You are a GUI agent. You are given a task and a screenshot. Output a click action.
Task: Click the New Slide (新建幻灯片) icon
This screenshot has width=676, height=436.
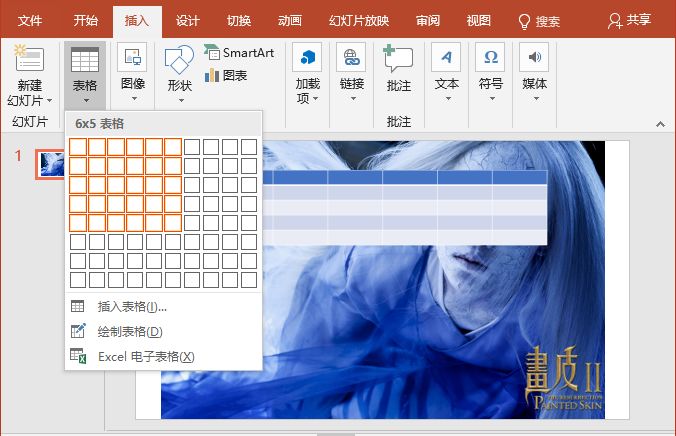pyautogui.click(x=28, y=57)
